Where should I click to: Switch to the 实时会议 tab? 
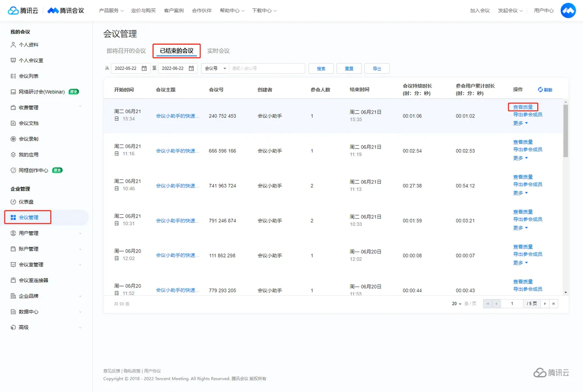coord(218,51)
